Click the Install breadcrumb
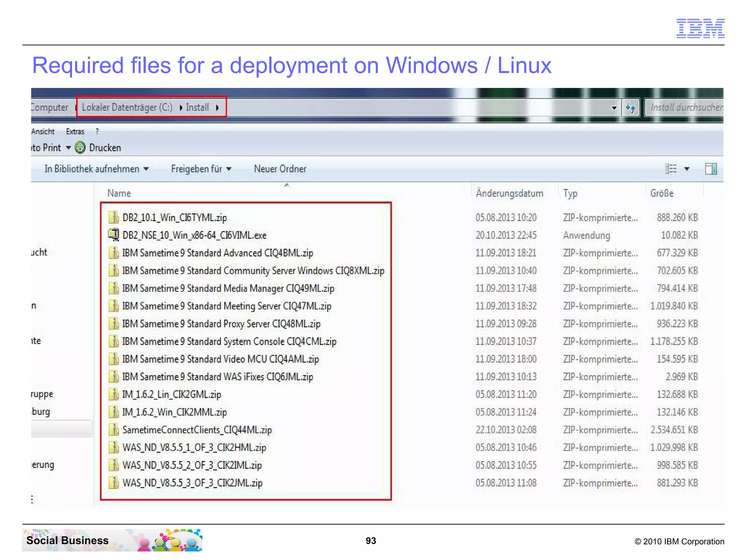 [197, 108]
